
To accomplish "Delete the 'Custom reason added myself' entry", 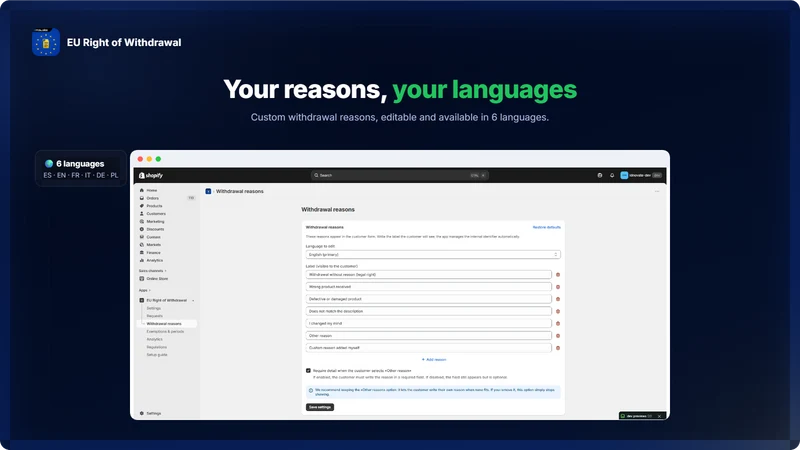I will (558, 348).
